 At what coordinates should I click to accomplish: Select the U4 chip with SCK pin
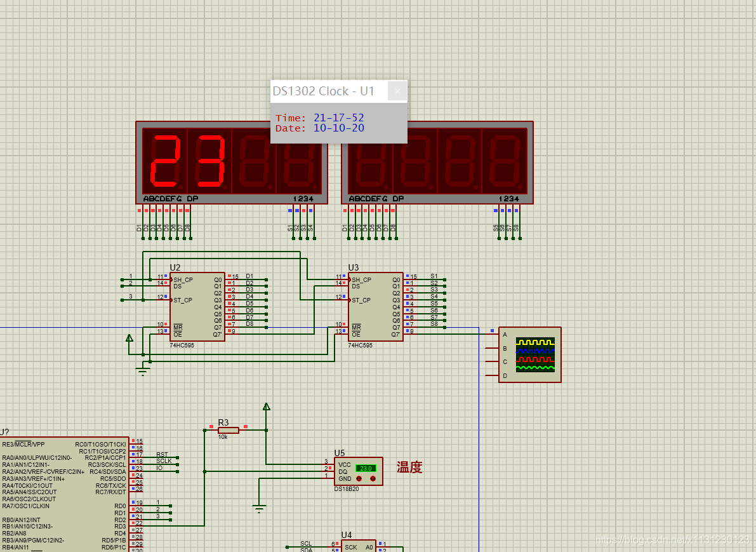point(358,546)
